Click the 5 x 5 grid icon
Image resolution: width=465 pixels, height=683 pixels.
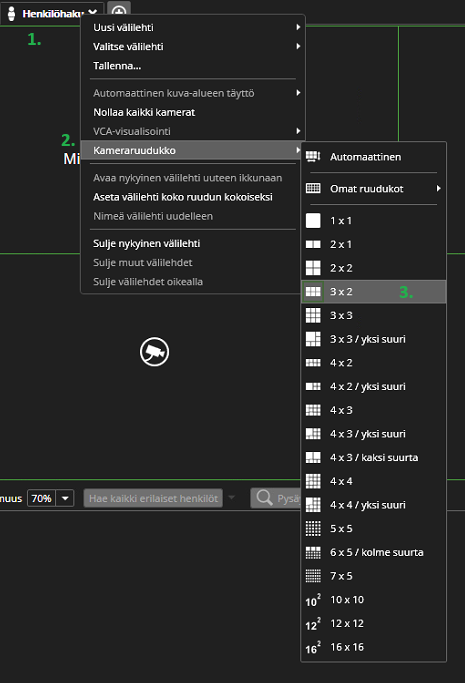[x=313, y=528]
